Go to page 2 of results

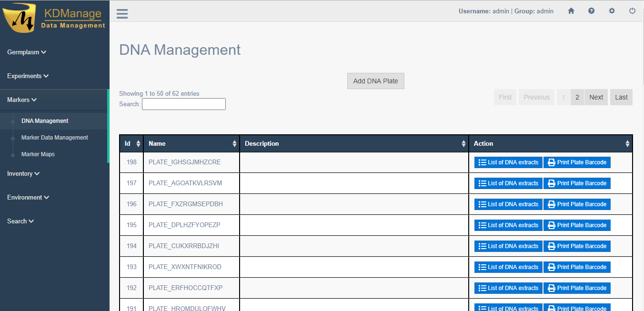tap(577, 97)
